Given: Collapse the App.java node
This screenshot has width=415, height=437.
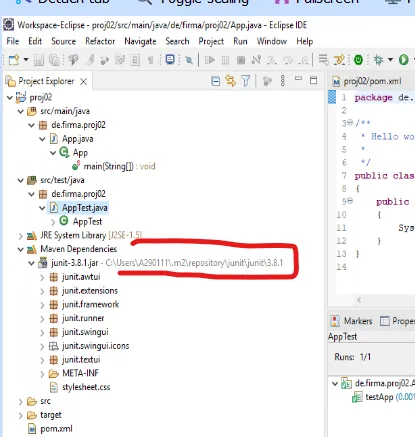Looking at the screenshot, I should 42,139.
